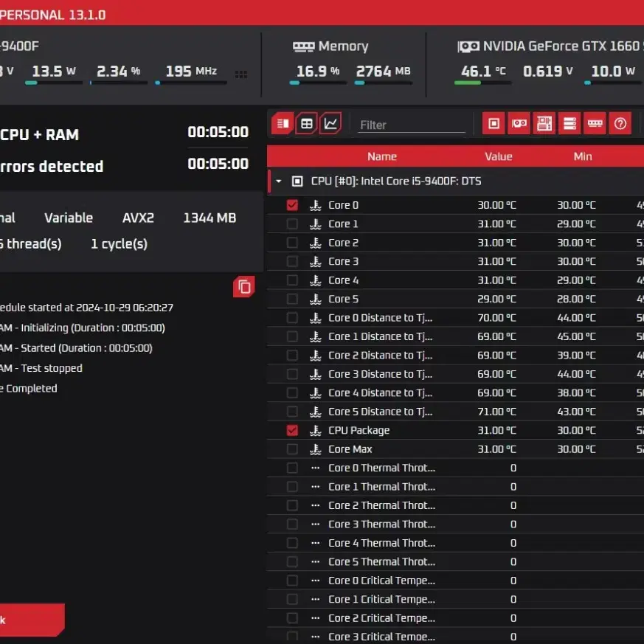This screenshot has height=644, width=644.
Task: Sort by the Value column header
Action: (498, 156)
